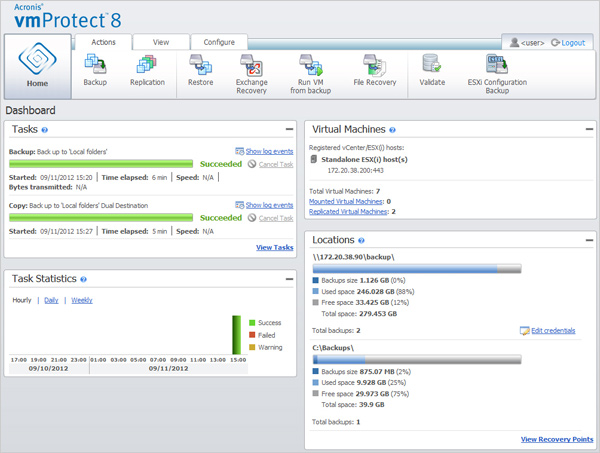Click help icon next to Virtual Machines
This screenshot has height=453, width=600.
tap(392, 130)
